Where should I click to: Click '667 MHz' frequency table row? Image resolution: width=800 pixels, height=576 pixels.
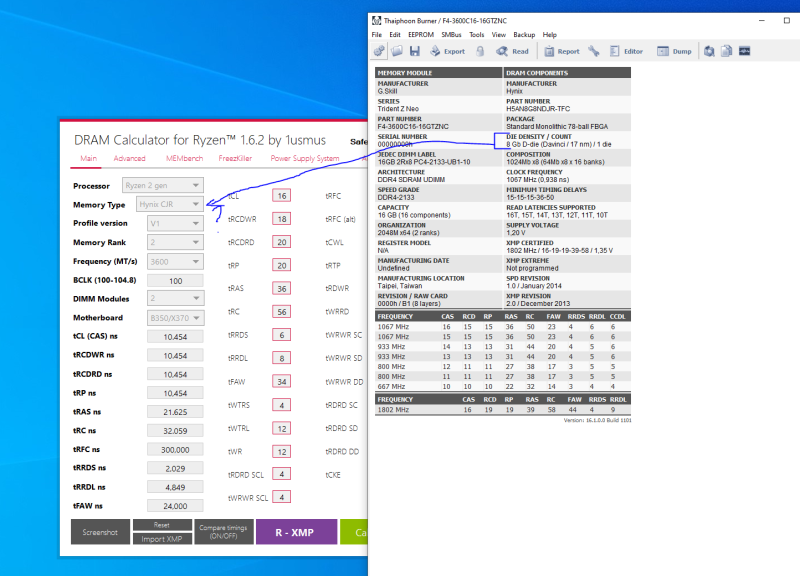(503, 387)
